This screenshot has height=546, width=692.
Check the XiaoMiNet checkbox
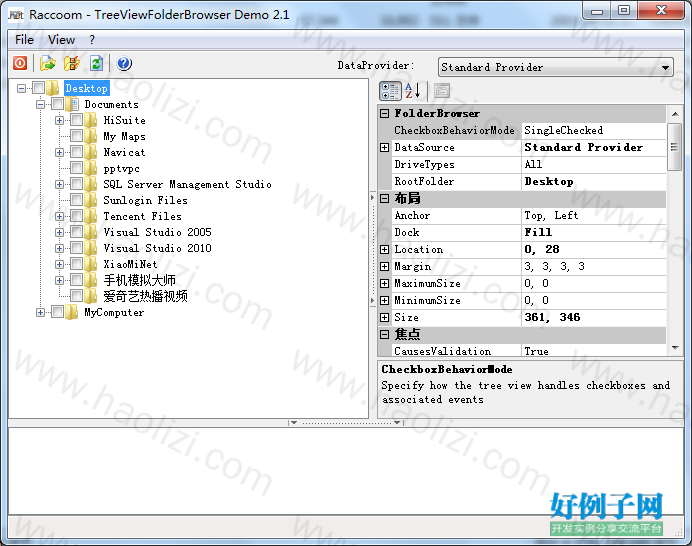(x=76, y=264)
